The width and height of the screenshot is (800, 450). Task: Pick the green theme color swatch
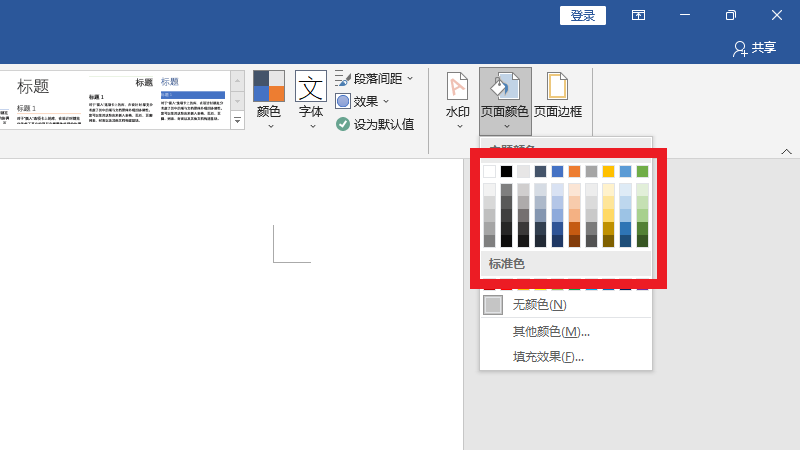coord(642,171)
